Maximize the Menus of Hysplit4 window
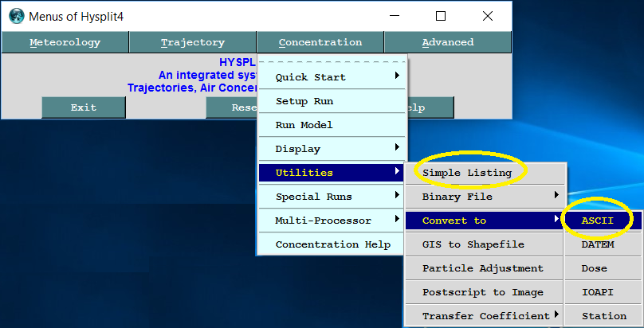 (x=441, y=16)
